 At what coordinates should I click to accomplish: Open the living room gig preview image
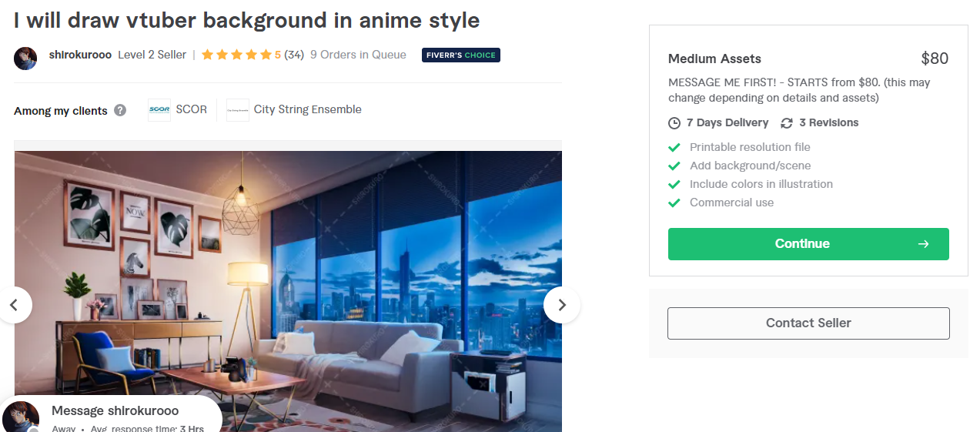pos(288,291)
